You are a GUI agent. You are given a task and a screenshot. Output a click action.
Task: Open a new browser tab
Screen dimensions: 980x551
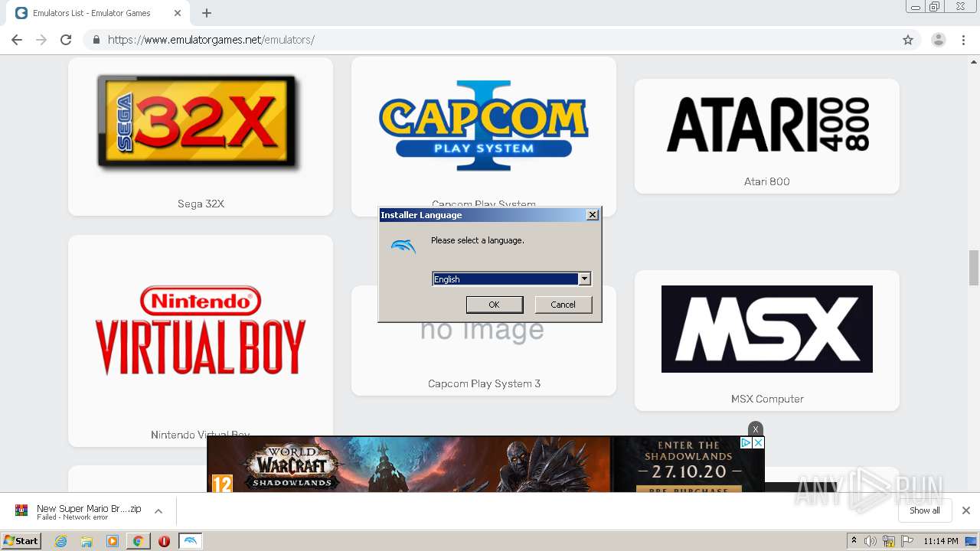[x=207, y=13]
